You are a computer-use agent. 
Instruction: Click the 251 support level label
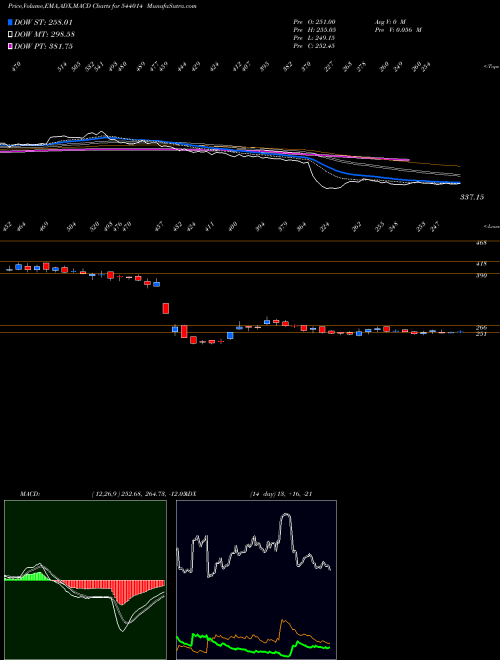481,334
